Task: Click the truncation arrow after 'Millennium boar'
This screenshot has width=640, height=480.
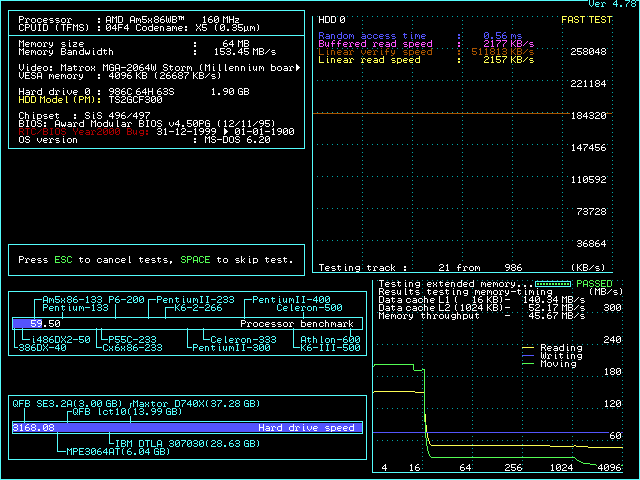Action: click(x=298, y=68)
